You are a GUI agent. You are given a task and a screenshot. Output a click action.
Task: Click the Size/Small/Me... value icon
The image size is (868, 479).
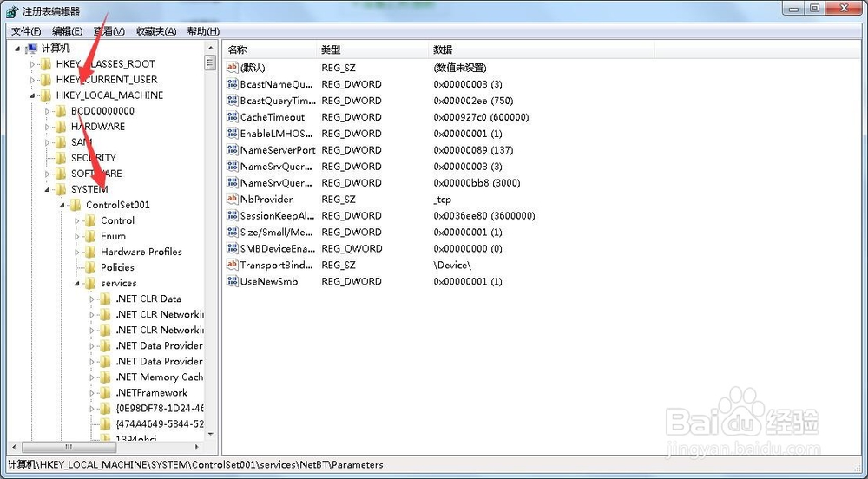[233, 232]
